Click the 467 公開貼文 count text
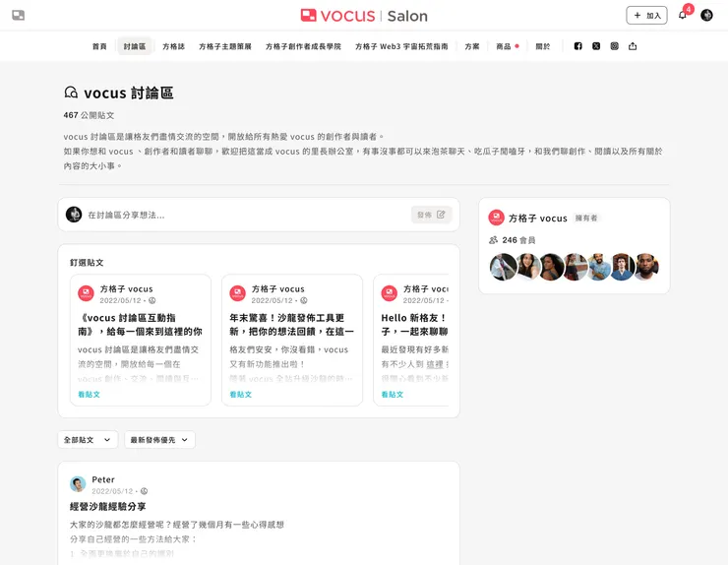Image resolution: width=728 pixels, height=565 pixels. [x=89, y=115]
